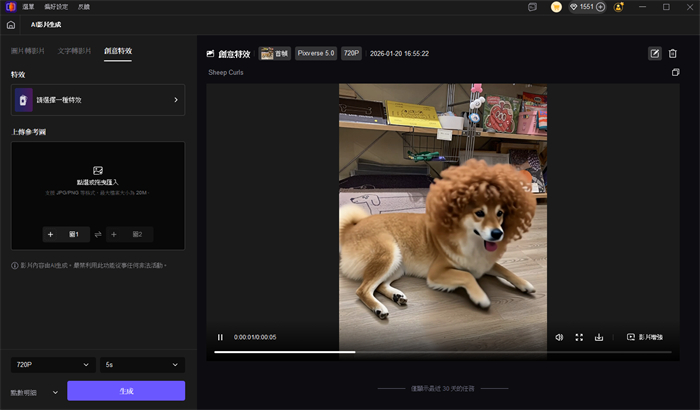Click the video enhance button
This screenshot has width=700, height=410.
point(645,337)
